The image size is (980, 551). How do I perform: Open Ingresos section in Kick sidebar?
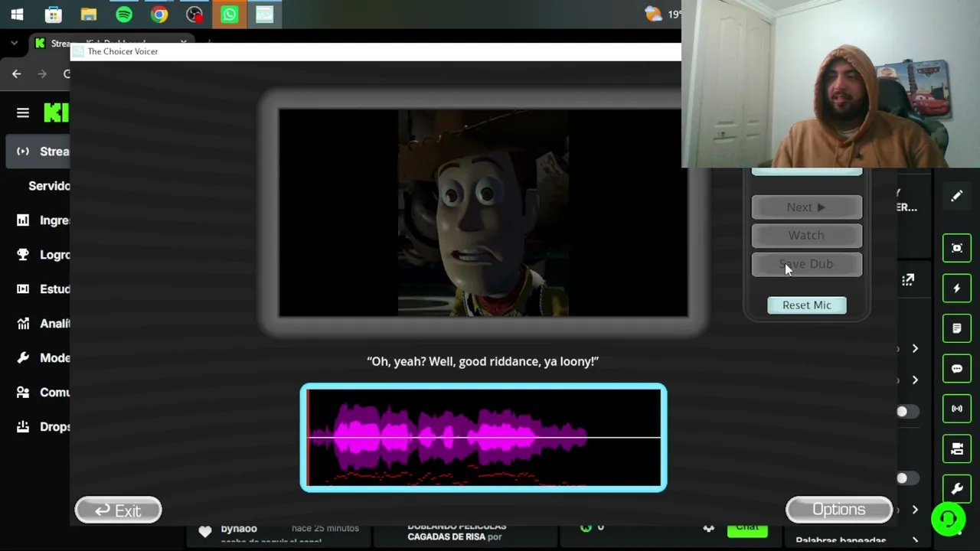coord(43,220)
